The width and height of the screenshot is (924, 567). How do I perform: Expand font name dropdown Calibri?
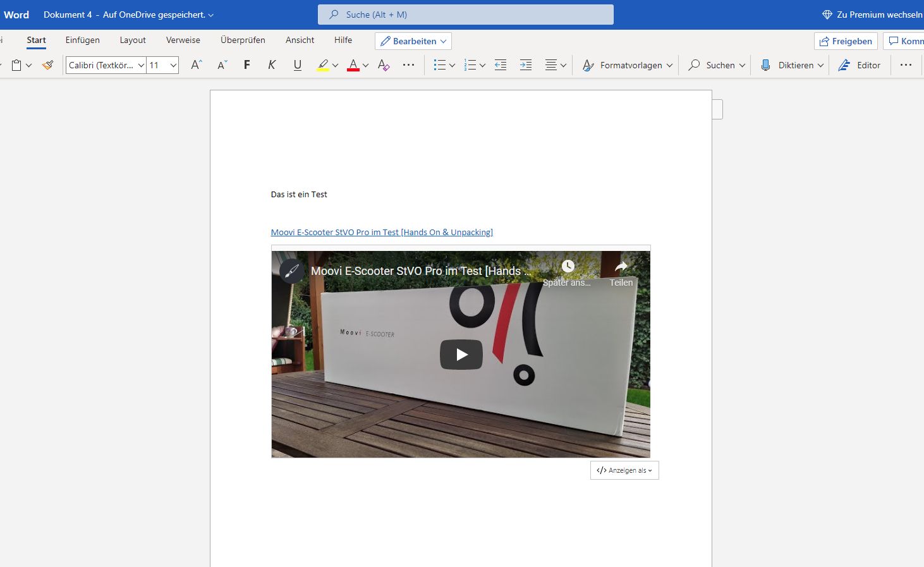[141, 65]
